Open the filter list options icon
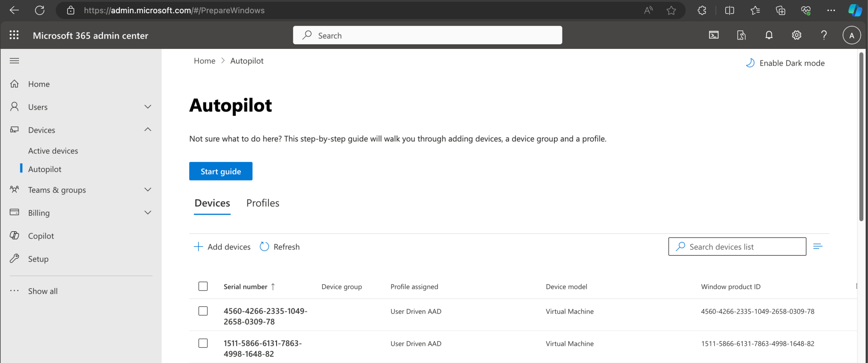 click(x=817, y=247)
